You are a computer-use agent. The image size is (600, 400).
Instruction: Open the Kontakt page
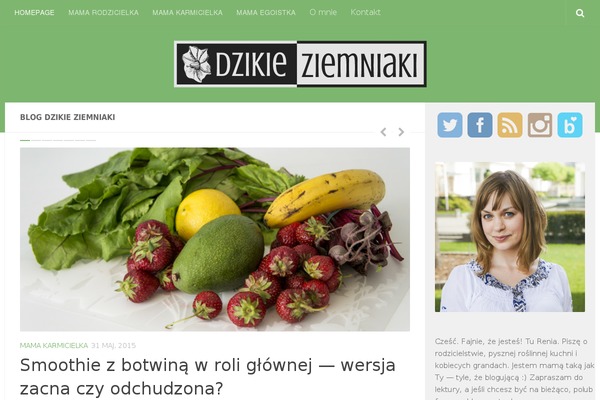point(365,12)
